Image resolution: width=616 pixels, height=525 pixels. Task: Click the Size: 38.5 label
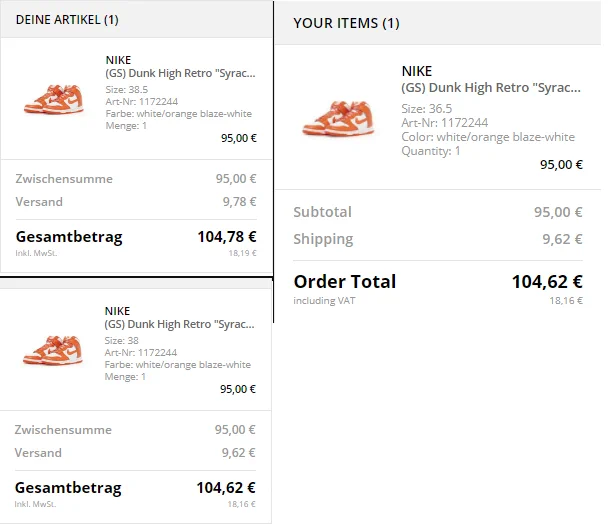[126, 90]
